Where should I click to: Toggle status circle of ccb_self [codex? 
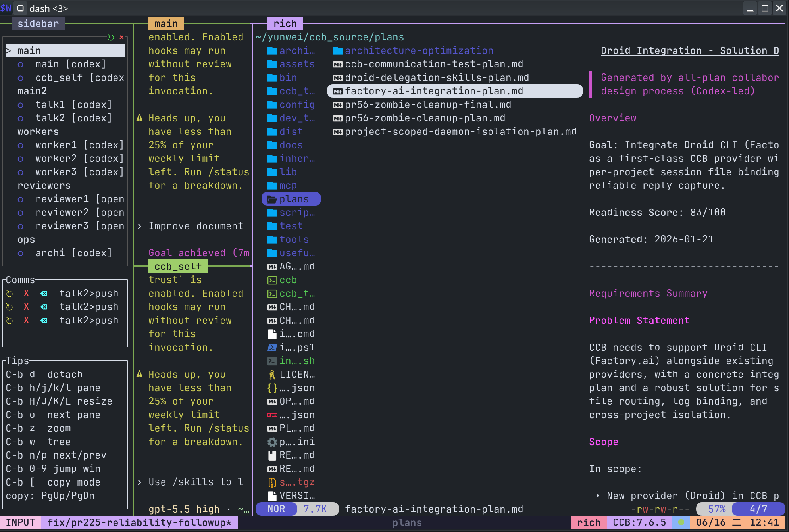21,78
